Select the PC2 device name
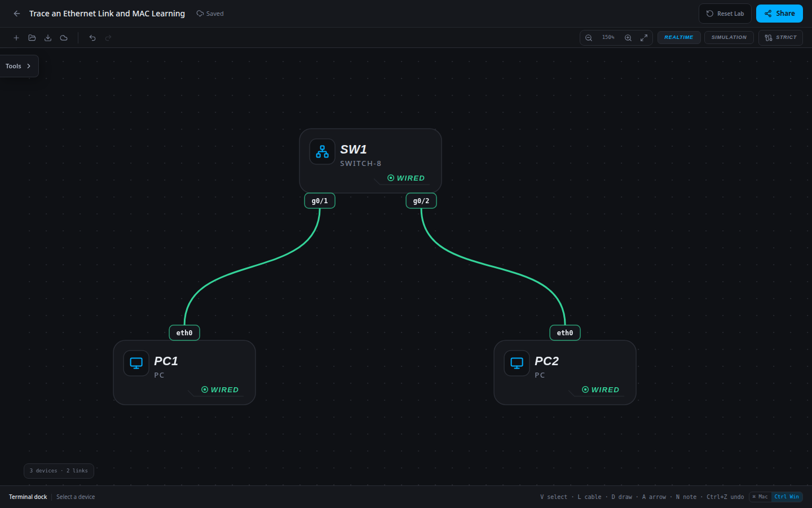Viewport: 812px width, 508px height. (x=547, y=361)
